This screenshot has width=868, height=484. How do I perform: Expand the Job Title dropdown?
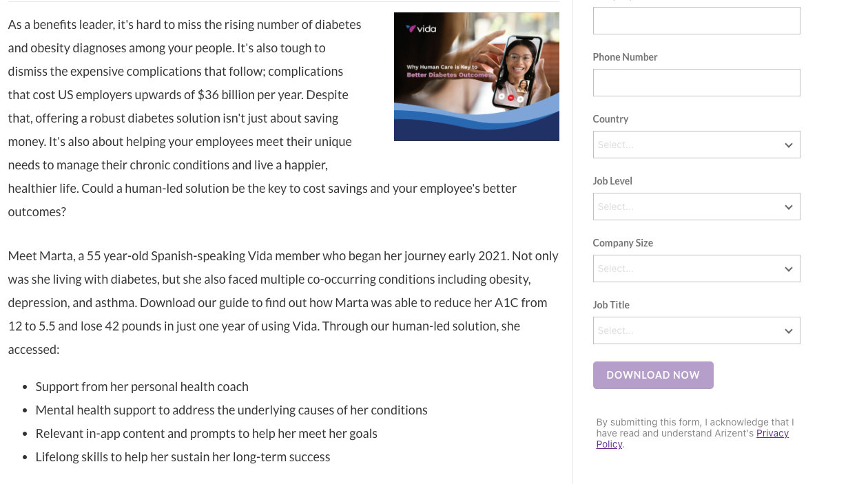tap(696, 330)
